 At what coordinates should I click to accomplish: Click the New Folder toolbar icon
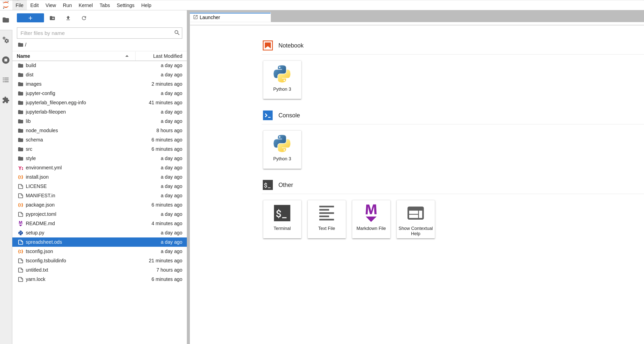[52, 18]
